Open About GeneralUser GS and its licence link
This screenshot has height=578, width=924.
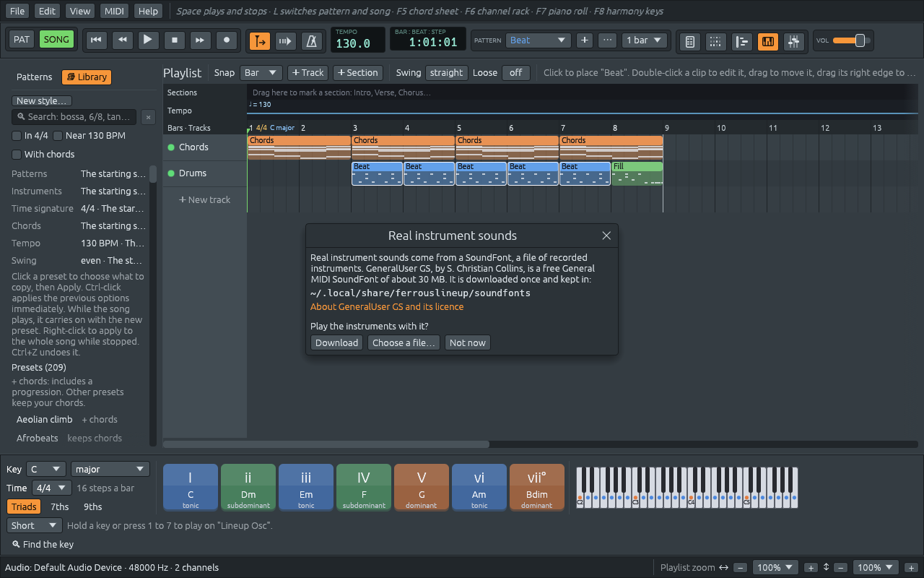pos(387,307)
